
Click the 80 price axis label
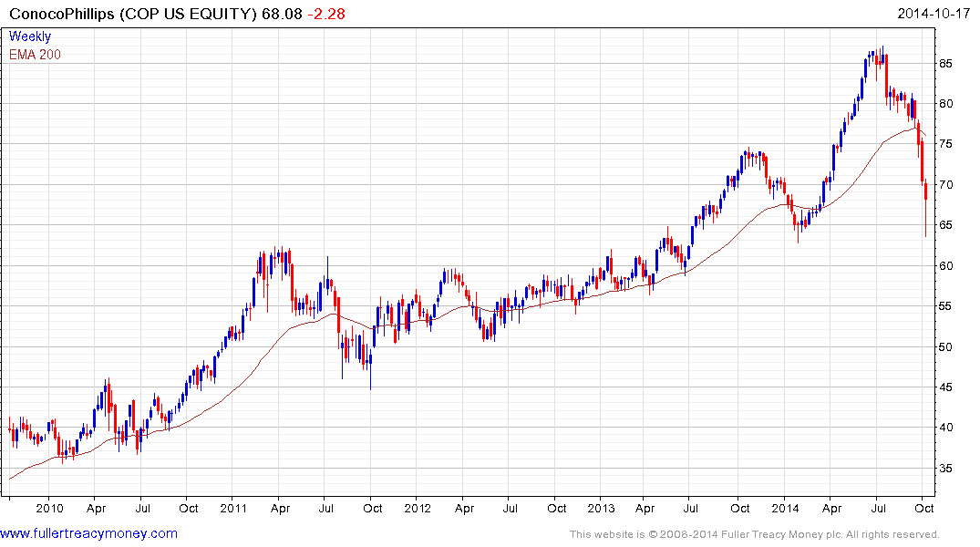click(945, 104)
